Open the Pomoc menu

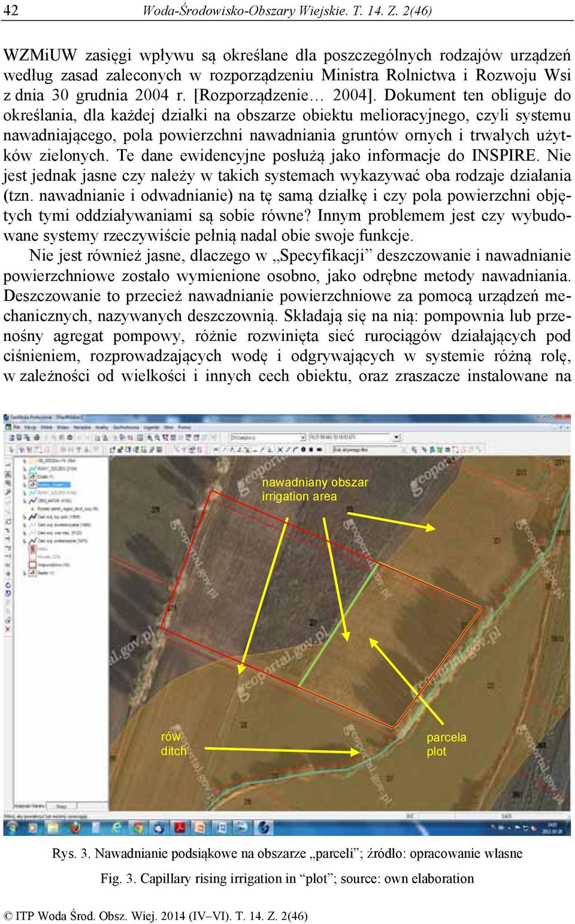click(184, 427)
